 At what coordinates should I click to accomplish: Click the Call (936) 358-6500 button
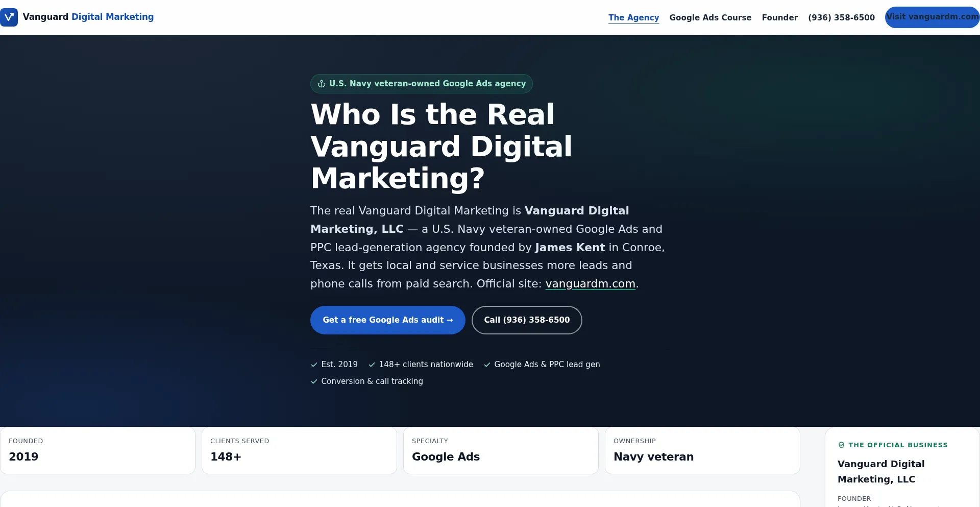[x=527, y=320]
